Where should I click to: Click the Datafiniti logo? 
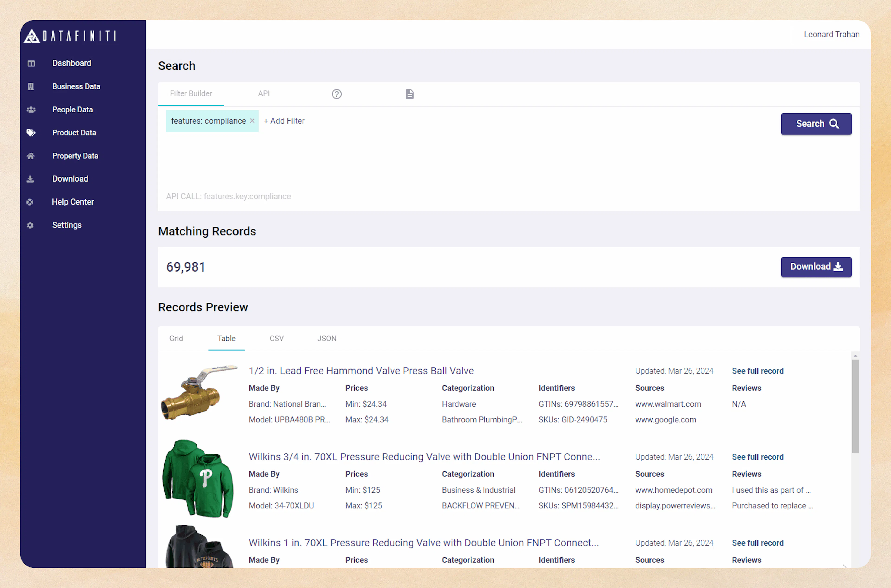(69, 36)
